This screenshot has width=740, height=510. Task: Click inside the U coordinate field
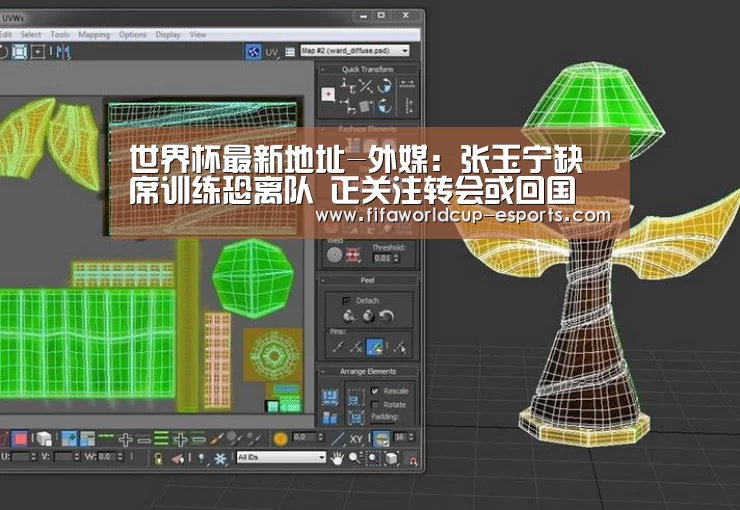point(20,457)
